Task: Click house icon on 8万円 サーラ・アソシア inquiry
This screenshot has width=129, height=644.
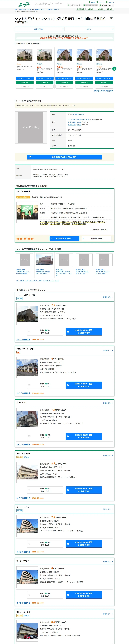Action: (68, 595)
